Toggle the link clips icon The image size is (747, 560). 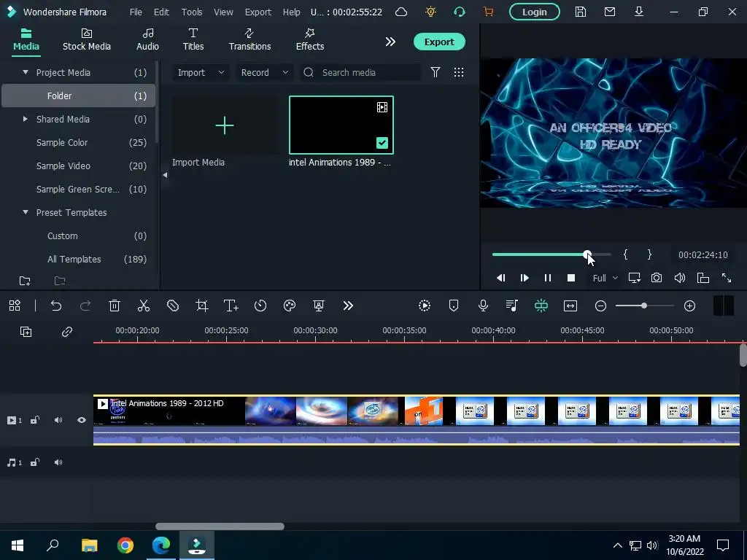tap(66, 332)
